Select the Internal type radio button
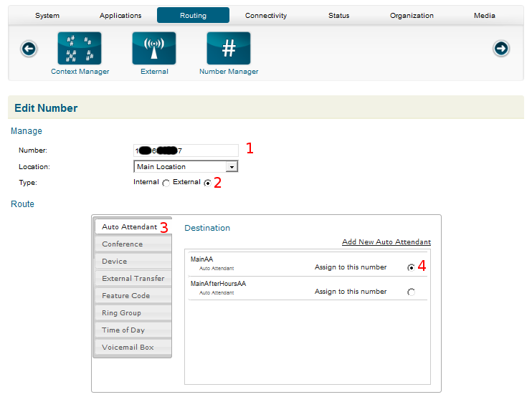The width and height of the screenshot is (532, 397). (x=166, y=183)
